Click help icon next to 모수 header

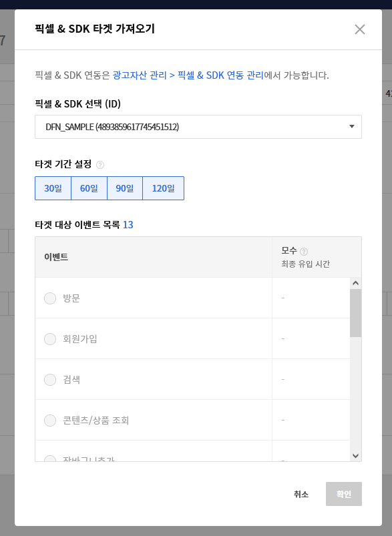tap(304, 252)
